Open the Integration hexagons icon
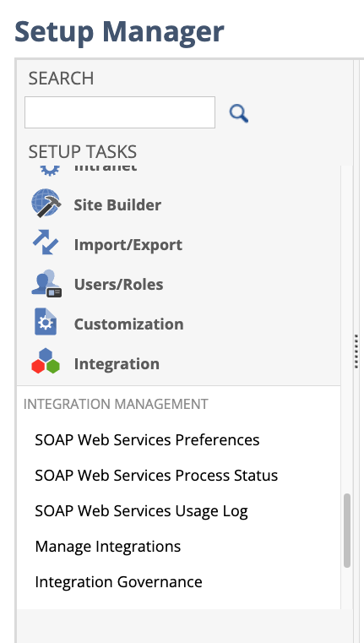 pyautogui.click(x=46, y=362)
